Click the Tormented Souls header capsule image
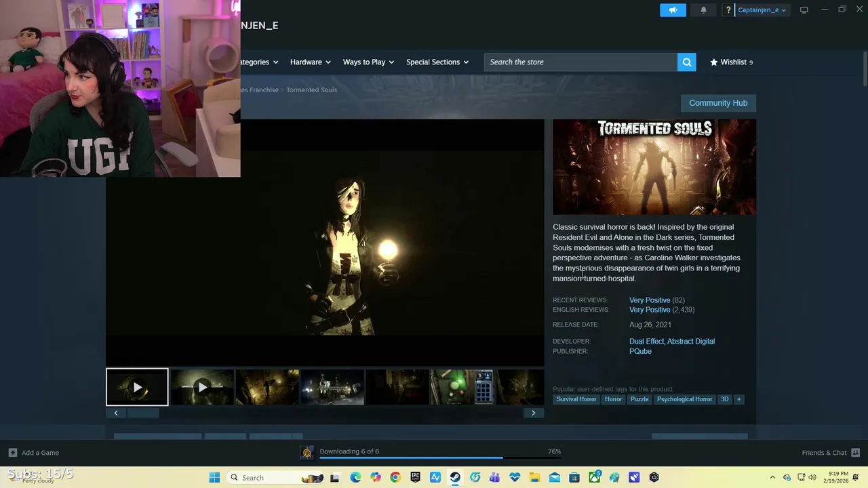The image size is (868, 488). (654, 167)
